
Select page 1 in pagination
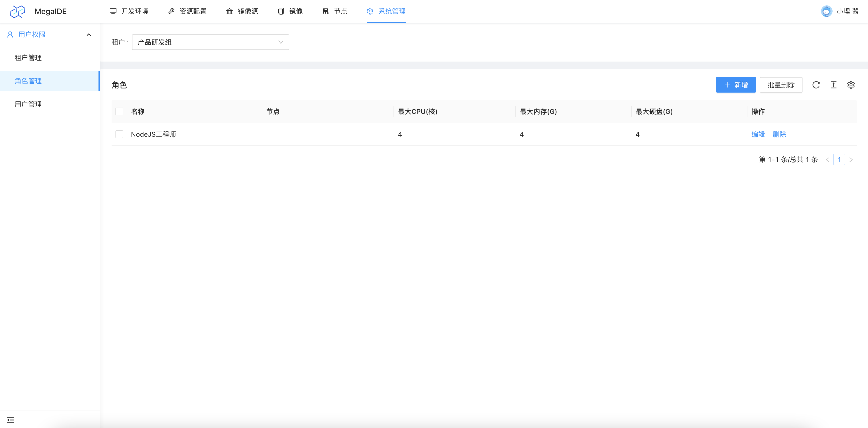tap(839, 160)
